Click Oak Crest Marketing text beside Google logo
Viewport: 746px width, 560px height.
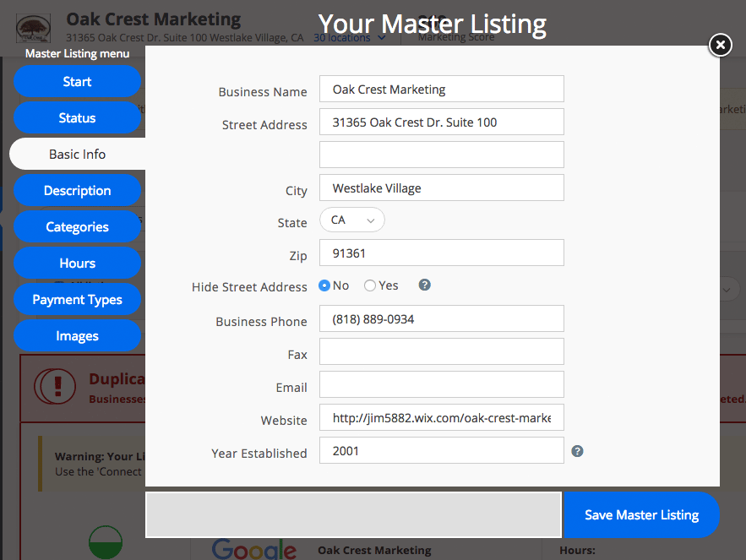point(374,551)
